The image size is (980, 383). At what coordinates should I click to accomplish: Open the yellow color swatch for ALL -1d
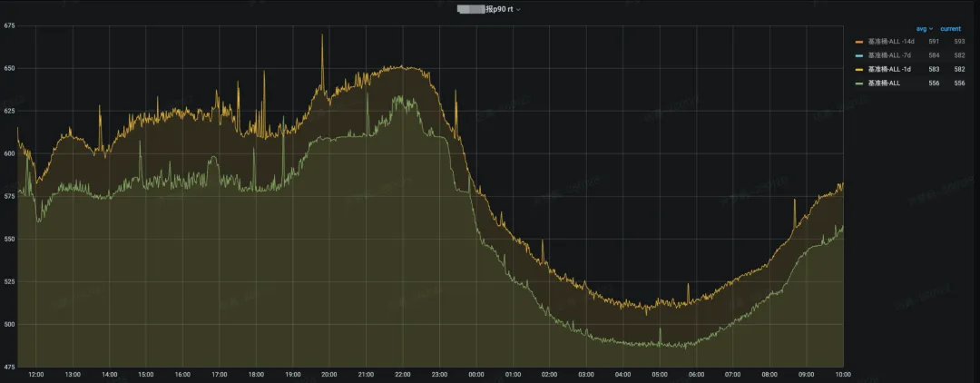(859, 69)
